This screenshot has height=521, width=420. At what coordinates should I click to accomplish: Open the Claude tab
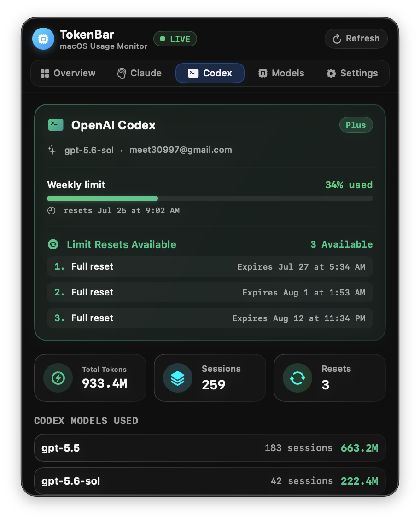[140, 74]
